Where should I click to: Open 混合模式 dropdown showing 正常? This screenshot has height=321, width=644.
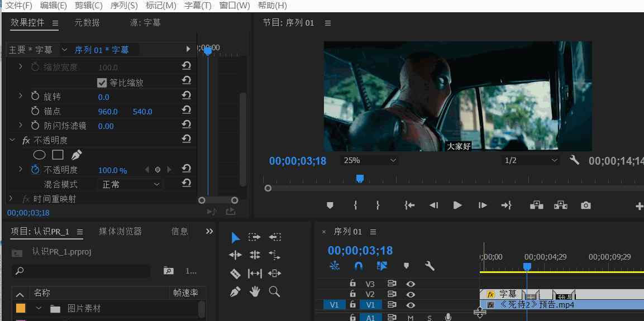(x=130, y=184)
